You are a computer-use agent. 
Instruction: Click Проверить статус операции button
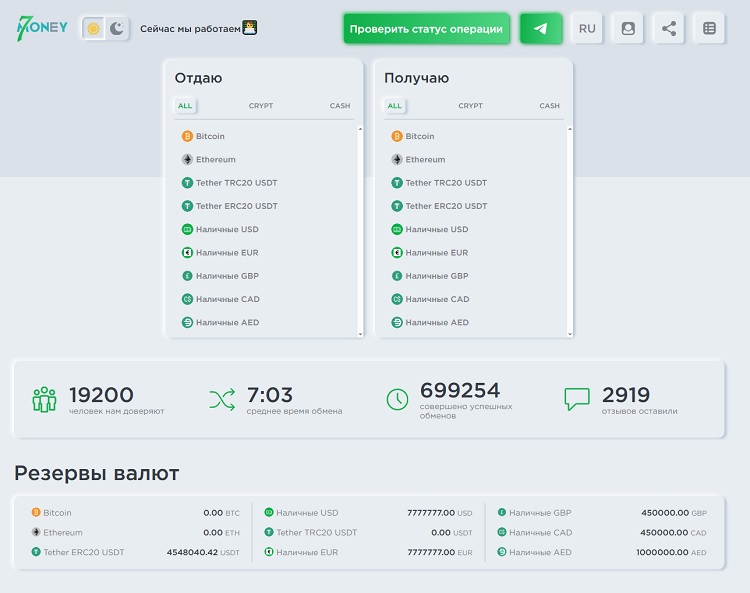coord(426,29)
